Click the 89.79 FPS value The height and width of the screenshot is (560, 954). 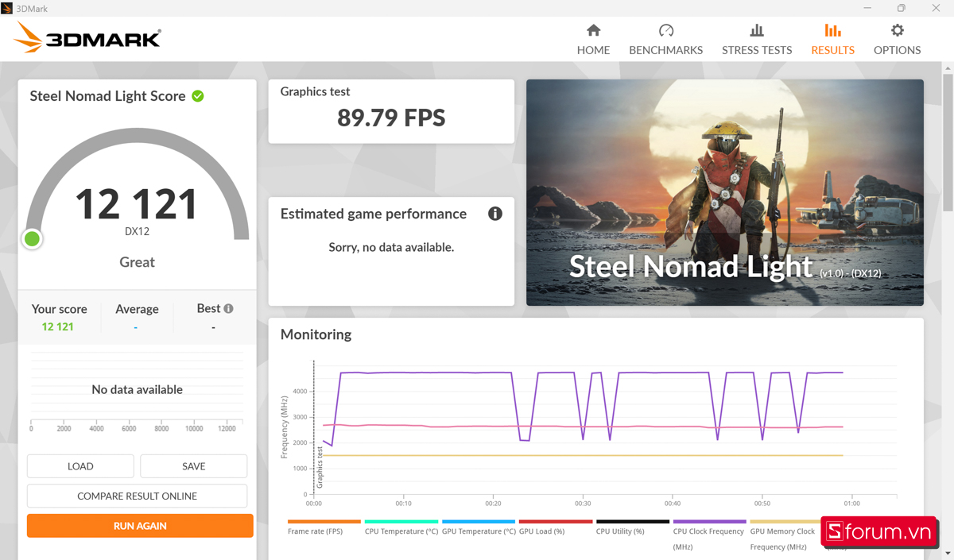tap(391, 118)
